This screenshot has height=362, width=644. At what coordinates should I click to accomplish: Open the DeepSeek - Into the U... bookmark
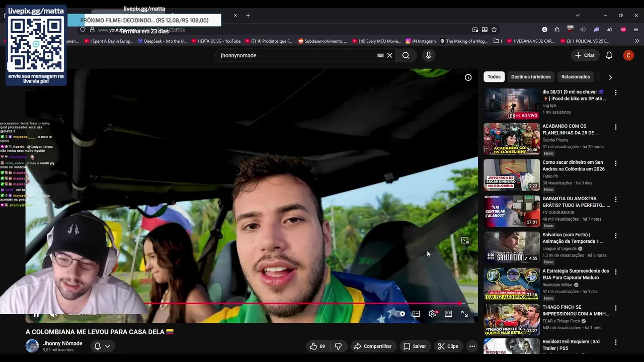pyautogui.click(x=162, y=41)
